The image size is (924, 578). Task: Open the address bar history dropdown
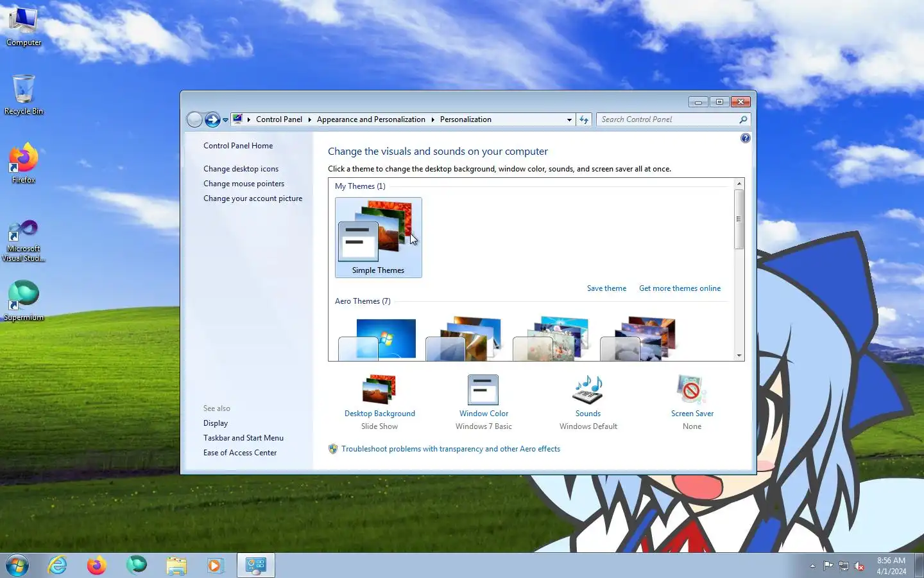[x=569, y=119]
